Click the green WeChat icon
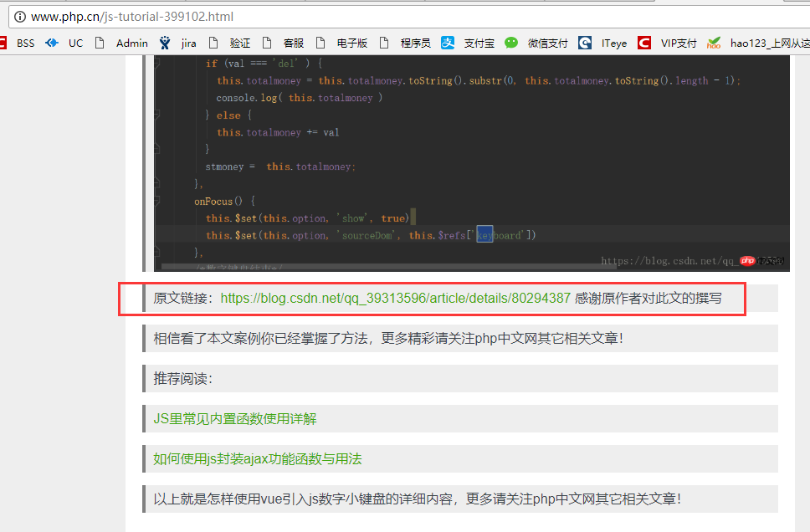Image resolution: width=810 pixels, height=532 pixels. [x=511, y=43]
